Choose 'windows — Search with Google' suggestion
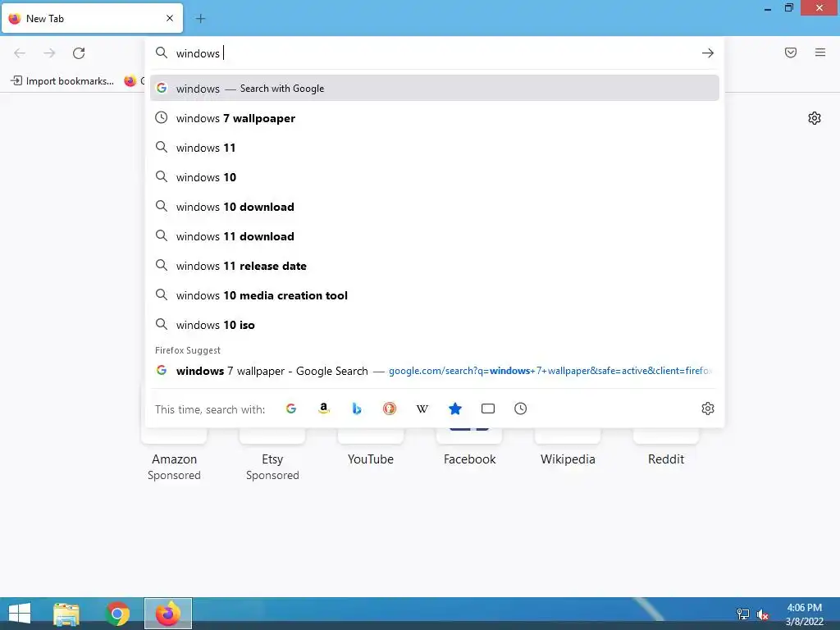 click(x=435, y=89)
